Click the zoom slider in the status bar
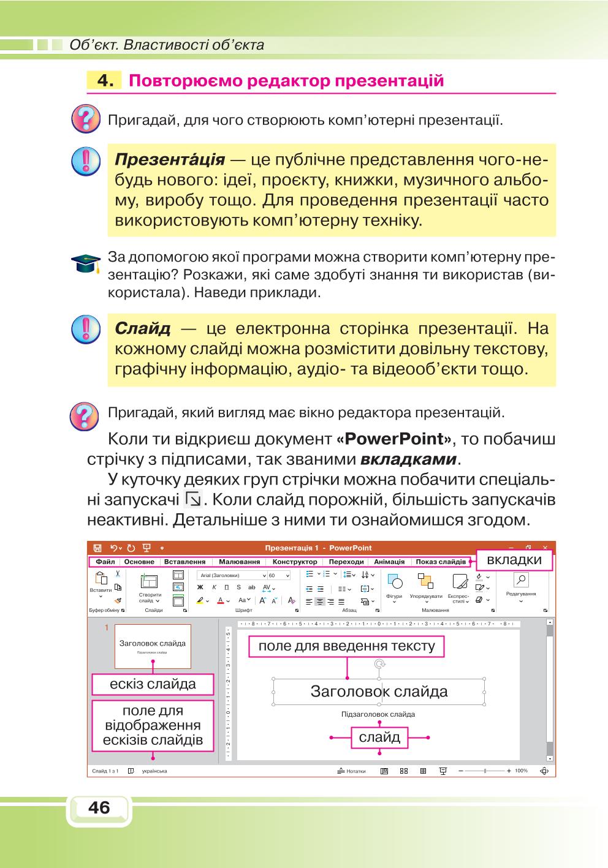608x868 pixels. pyautogui.click(x=485, y=771)
